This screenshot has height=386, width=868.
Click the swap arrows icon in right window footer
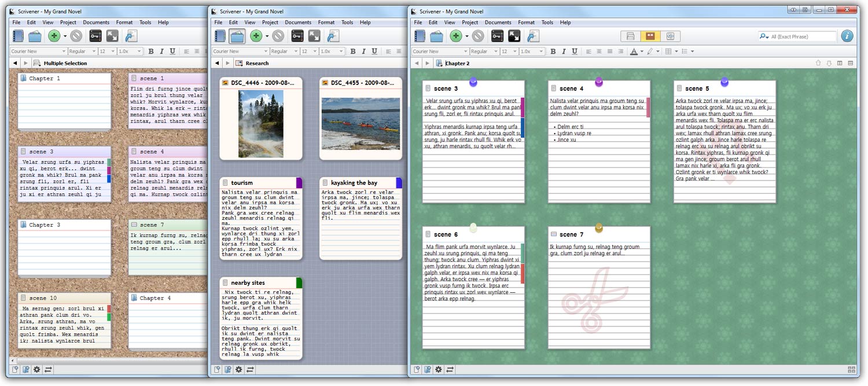tap(450, 369)
